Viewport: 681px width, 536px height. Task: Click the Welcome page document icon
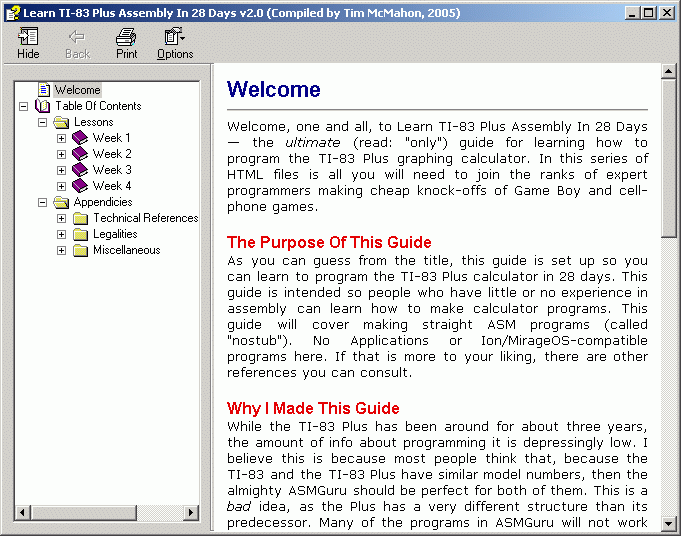click(43, 89)
